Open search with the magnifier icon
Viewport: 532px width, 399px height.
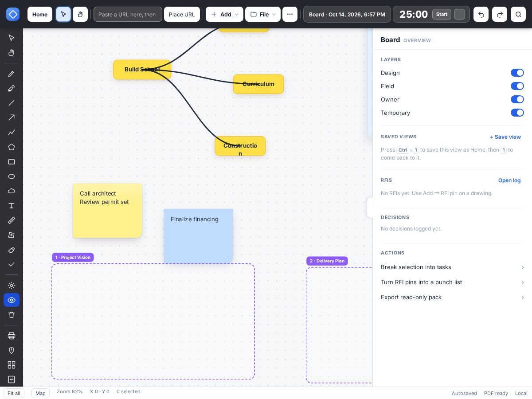[x=518, y=14]
